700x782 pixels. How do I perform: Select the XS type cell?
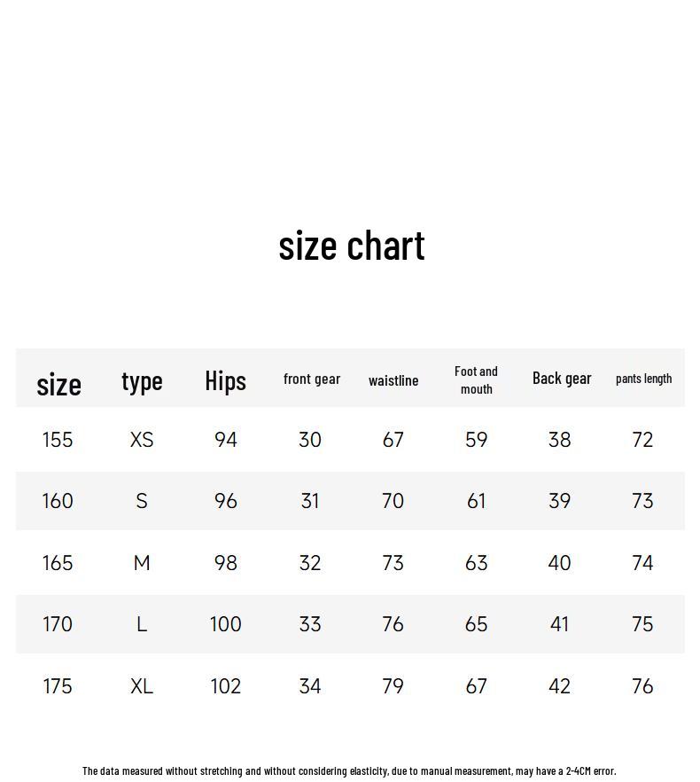point(142,440)
